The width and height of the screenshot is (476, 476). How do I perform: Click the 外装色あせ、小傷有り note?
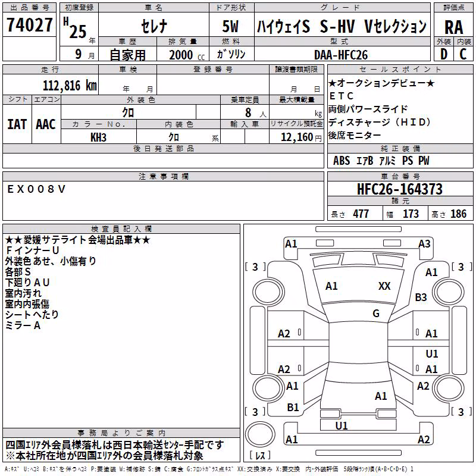click(x=51, y=261)
